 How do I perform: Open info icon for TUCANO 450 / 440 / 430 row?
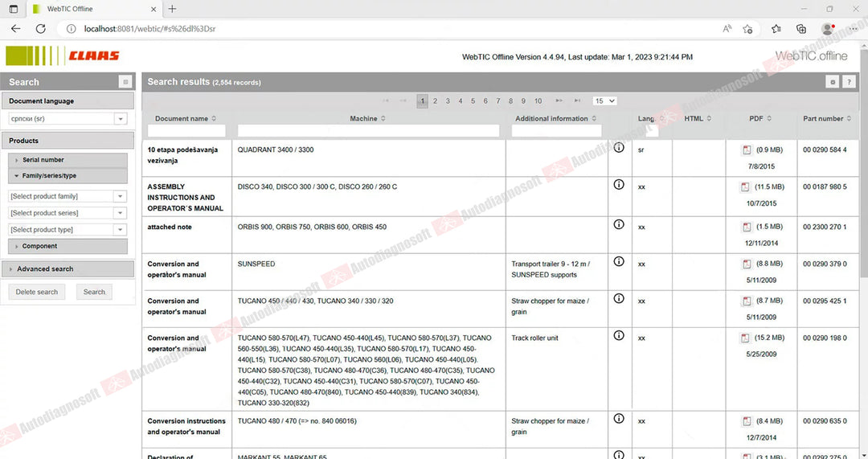coord(619,298)
